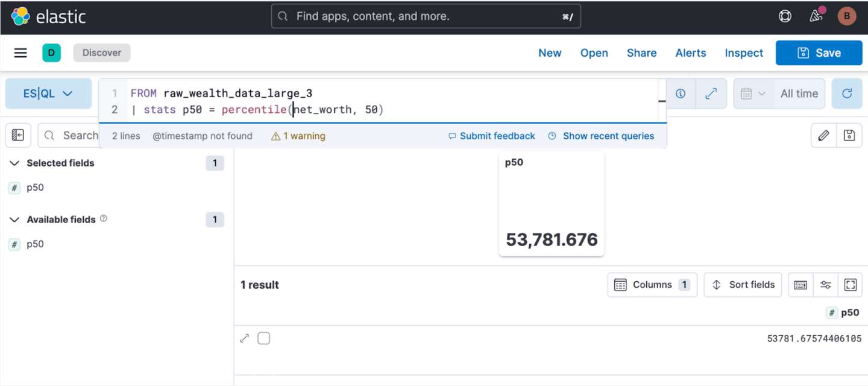Click the Show recent queries link
The image size is (868, 386).
pyautogui.click(x=608, y=136)
